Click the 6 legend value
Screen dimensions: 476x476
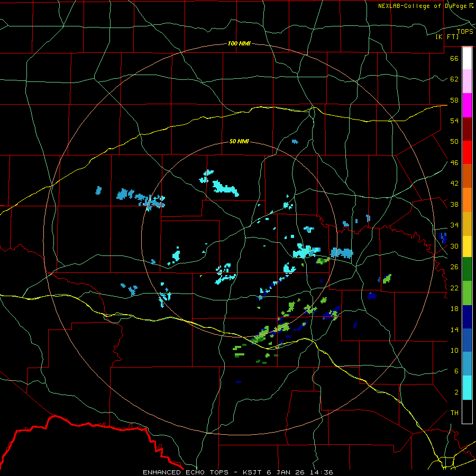[456, 371]
